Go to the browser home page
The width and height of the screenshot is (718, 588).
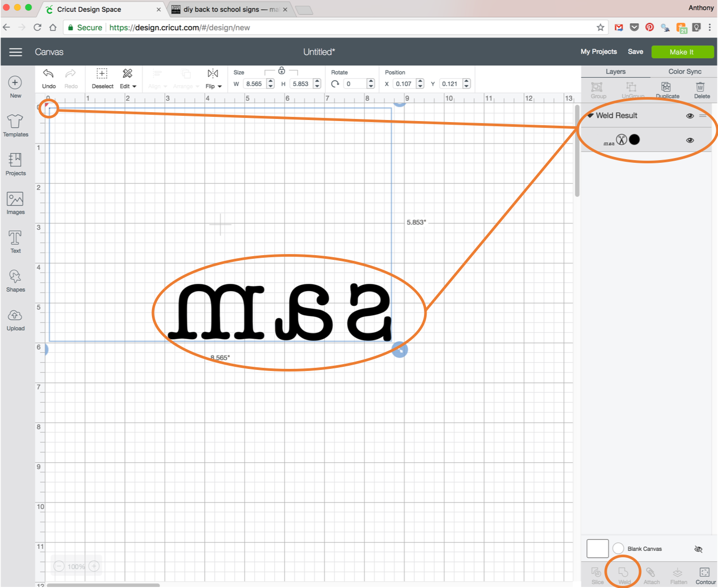pyautogui.click(x=53, y=27)
